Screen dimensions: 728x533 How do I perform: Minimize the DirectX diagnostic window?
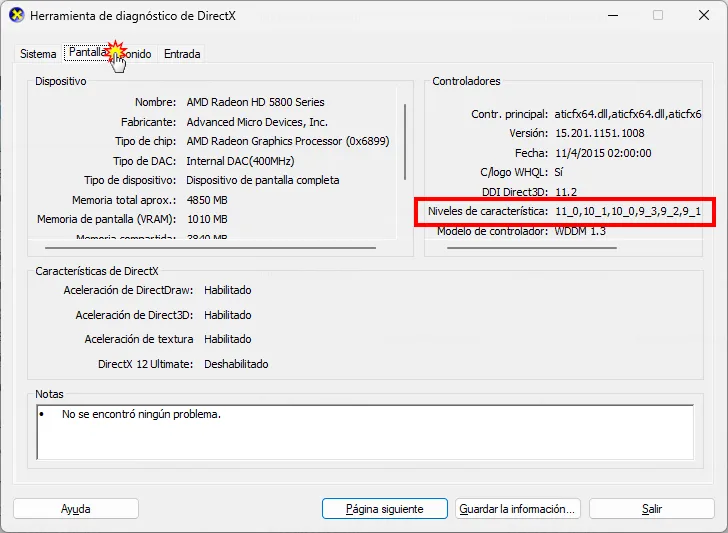pyautogui.click(x=613, y=15)
